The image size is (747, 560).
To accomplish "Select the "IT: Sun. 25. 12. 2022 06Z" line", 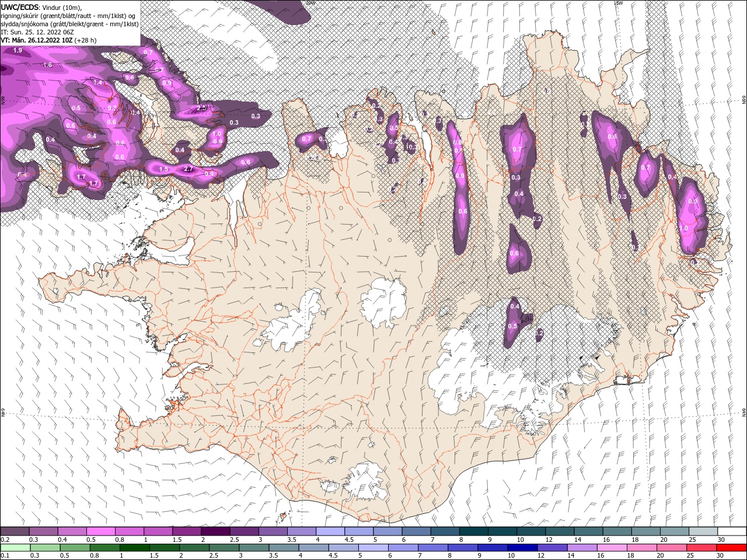I will tap(37, 32).
